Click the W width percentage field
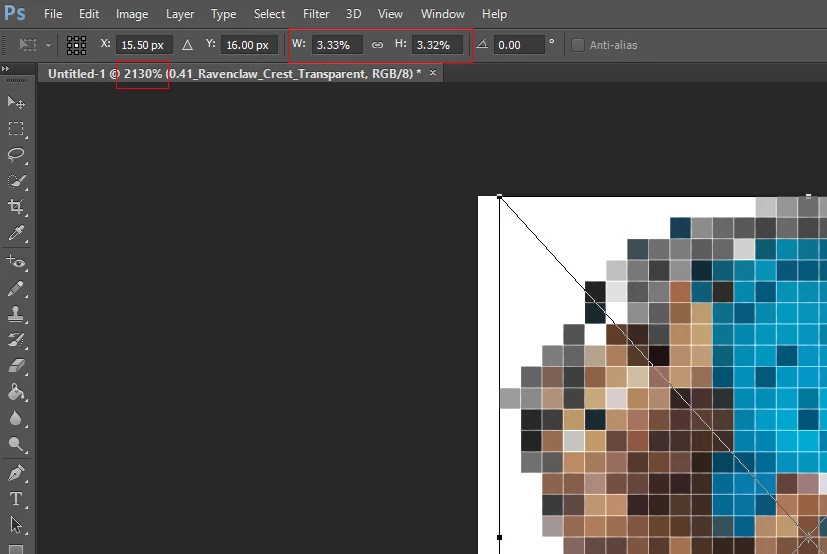Image resolution: width=827 pixels, height=554 pixels. (x=337, y=45)
